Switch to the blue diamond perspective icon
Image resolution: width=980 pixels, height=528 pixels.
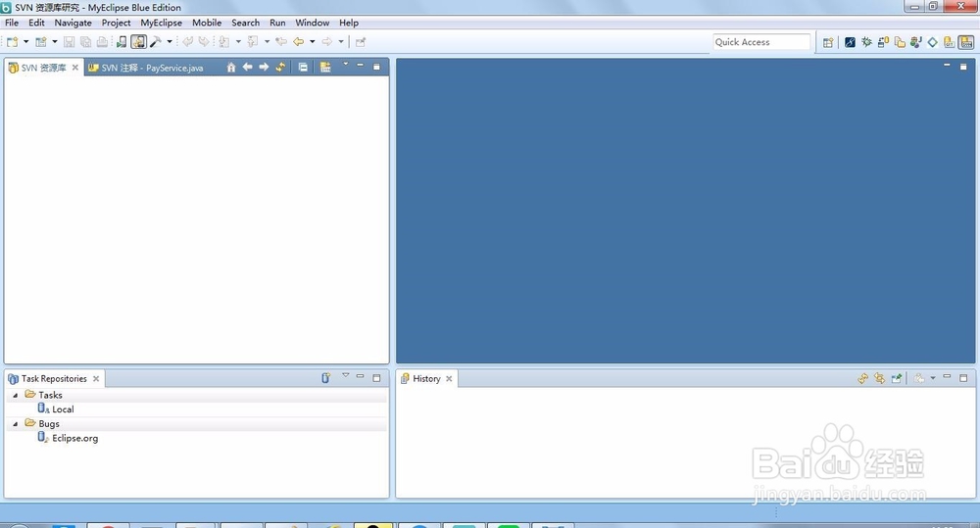pos(933,42)
